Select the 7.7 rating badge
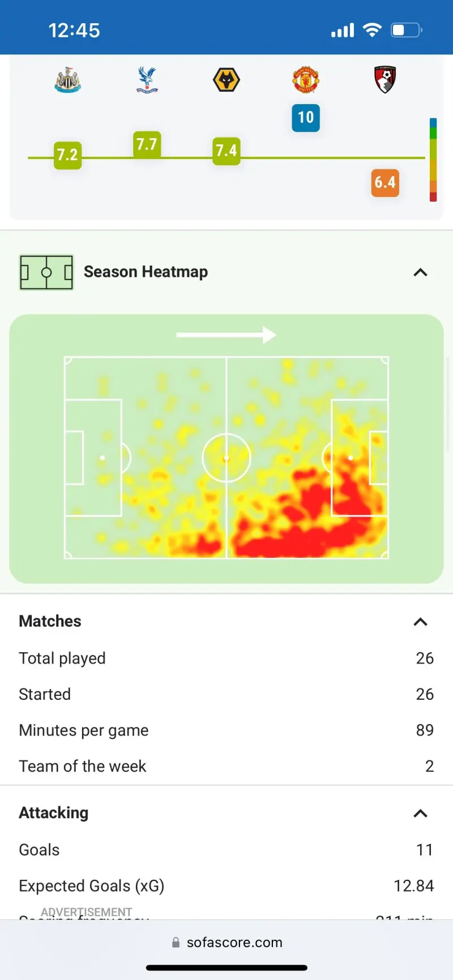 point(147,145)
